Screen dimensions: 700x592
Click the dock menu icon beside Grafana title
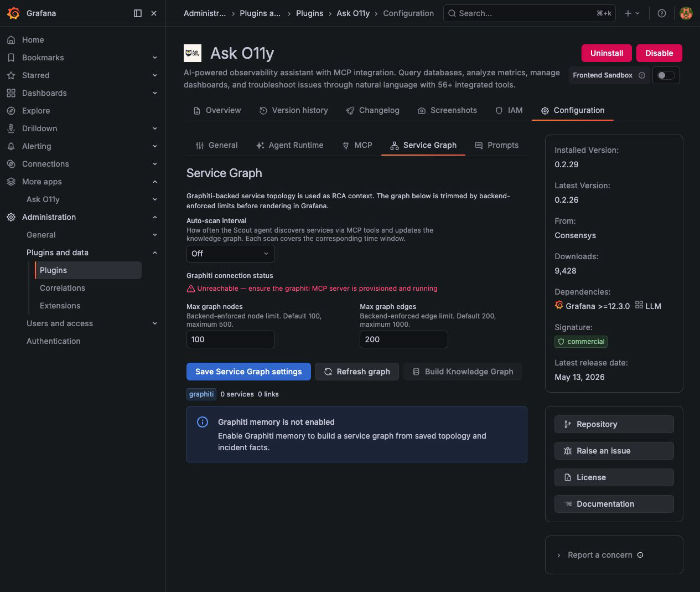138,13
